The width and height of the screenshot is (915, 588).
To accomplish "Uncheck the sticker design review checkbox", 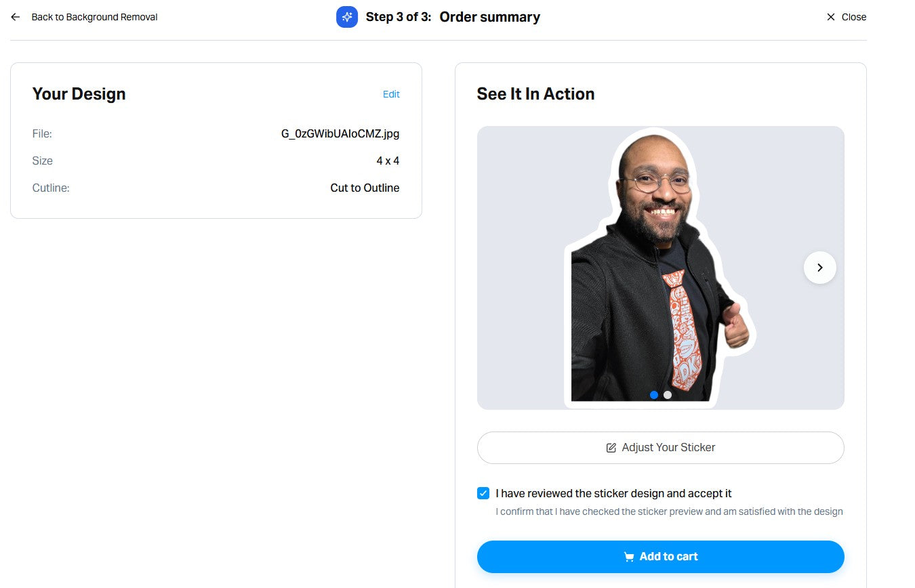I will point(483,493).
